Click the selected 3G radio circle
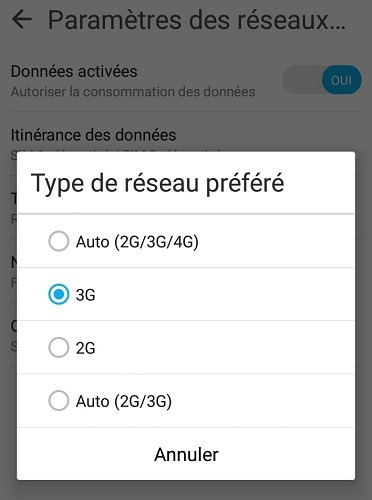 coord(59,294)
